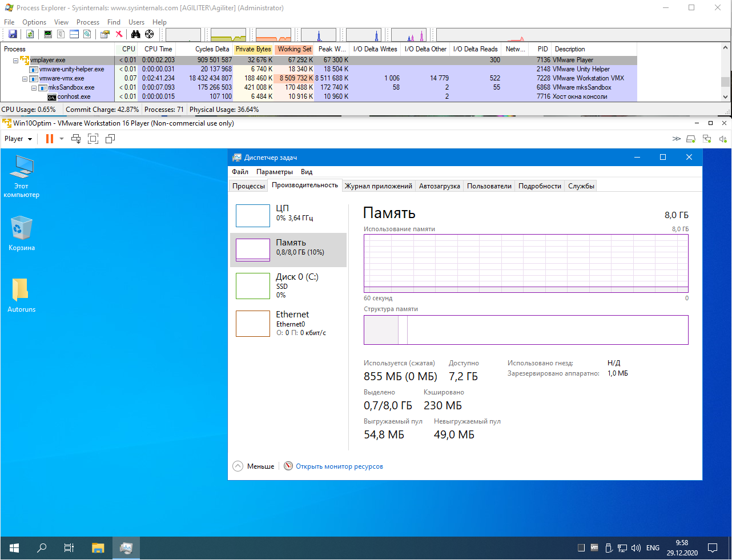732x560 pixels.
Task: Open the Журнал приложений tab
Action: pyautogui.click(x=379, y=186)
